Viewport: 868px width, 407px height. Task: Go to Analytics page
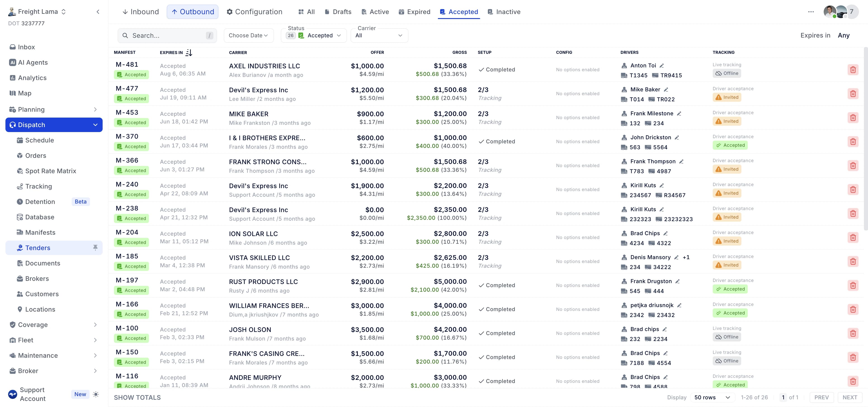point(54,78)
